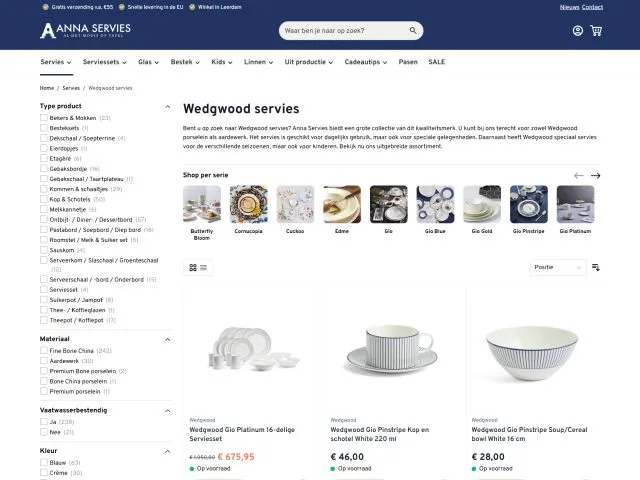The width and height of the screenshot is (640, 480).
Task: Enable the Fine Bone China filter
Action: [44, 351]
